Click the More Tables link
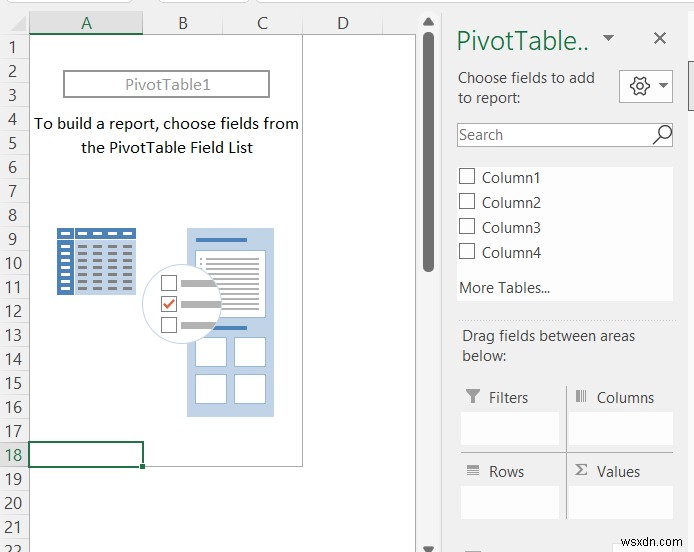 504,288
